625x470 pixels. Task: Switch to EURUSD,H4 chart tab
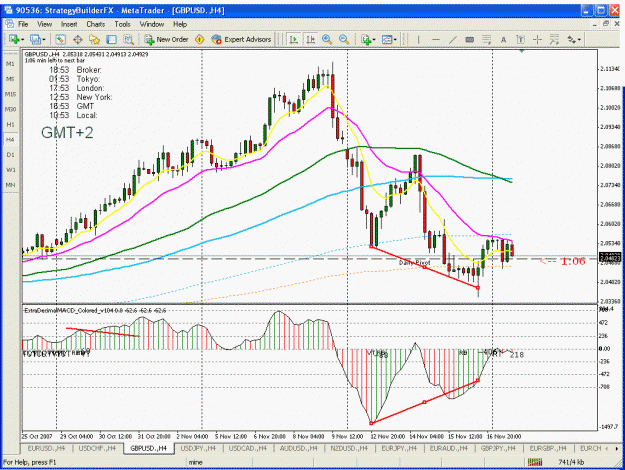pos(46,448)
